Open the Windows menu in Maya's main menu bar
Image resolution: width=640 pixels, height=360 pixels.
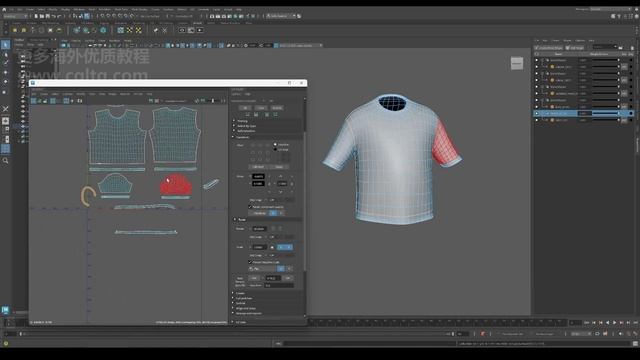click(79, 9)
